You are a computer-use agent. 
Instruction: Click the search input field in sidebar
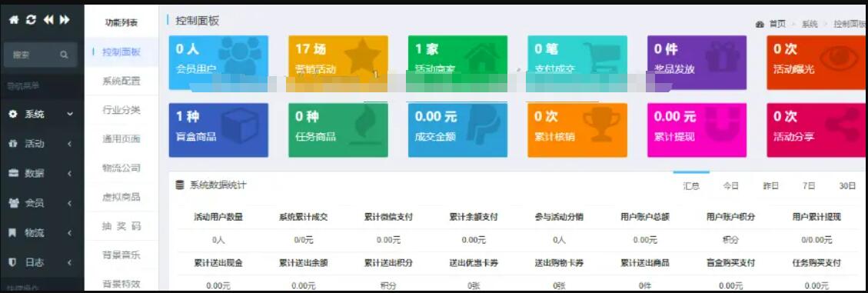(41, 55)
